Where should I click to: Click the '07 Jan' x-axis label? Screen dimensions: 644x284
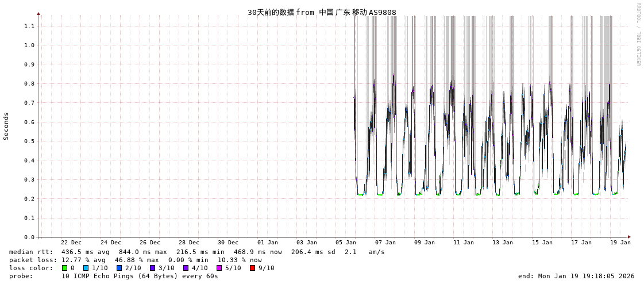click(385, 243)
